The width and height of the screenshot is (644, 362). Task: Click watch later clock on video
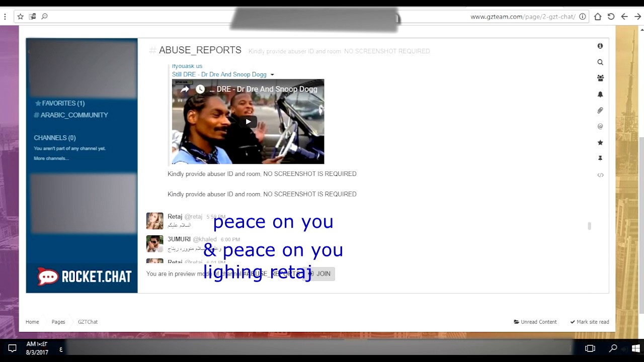point(200,89)
